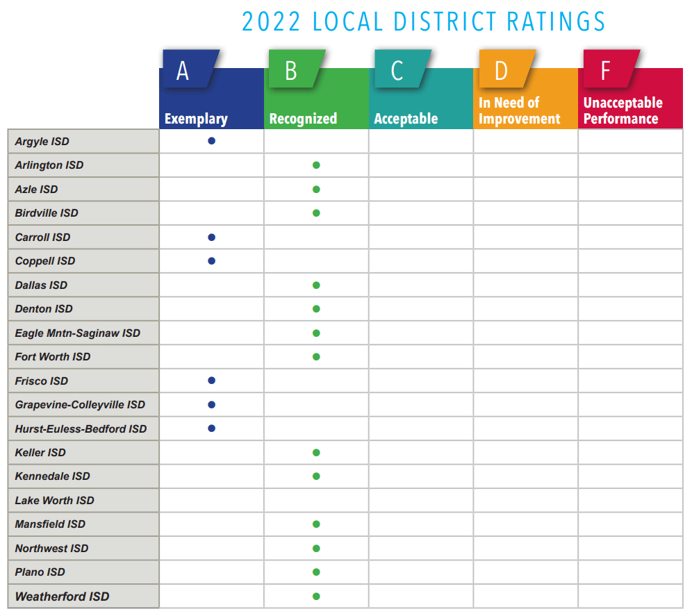
Task: Select Plano ISD's green rating dot
Action: click(x=316, y=572)
